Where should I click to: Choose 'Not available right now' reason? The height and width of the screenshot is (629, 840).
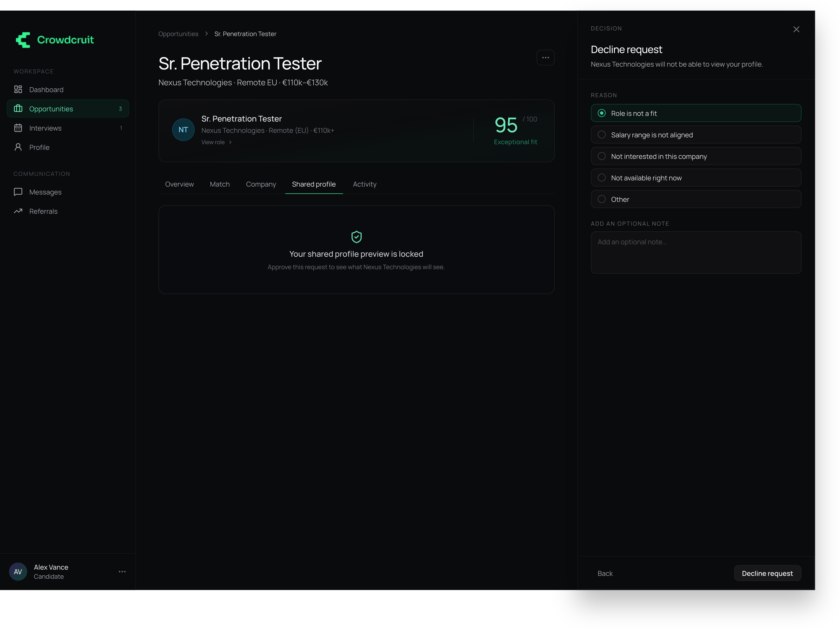point(696,178)
